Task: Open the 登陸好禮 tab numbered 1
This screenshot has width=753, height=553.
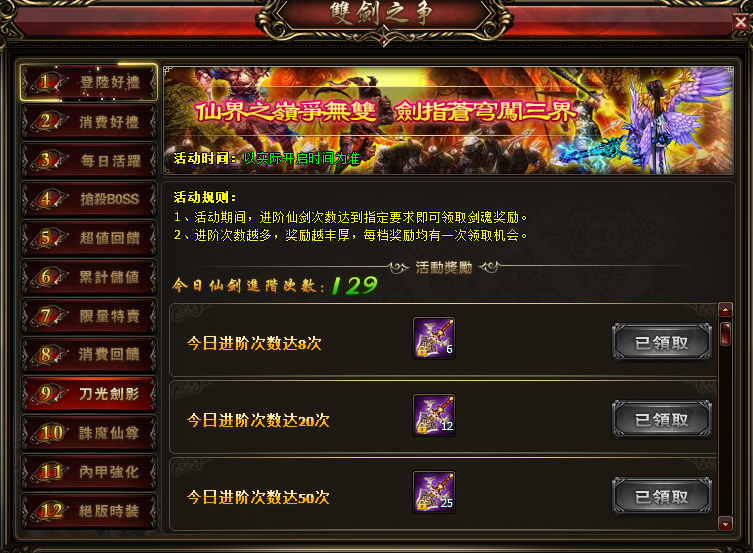Action: pyautogui.click(x=89, y=82)
